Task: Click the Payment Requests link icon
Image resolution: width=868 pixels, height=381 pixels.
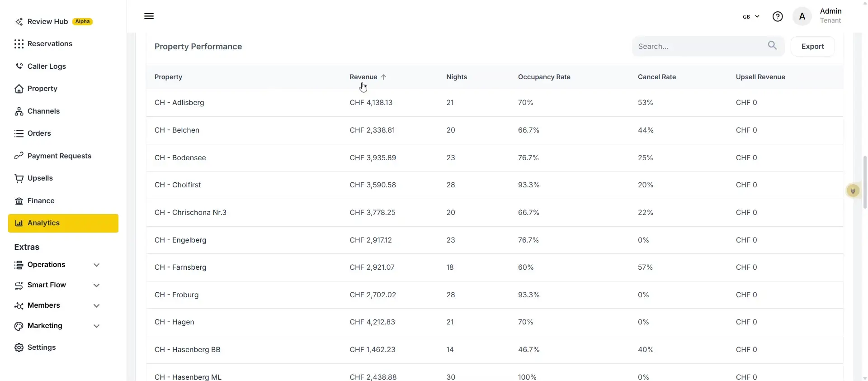Action: click(19, 156)
